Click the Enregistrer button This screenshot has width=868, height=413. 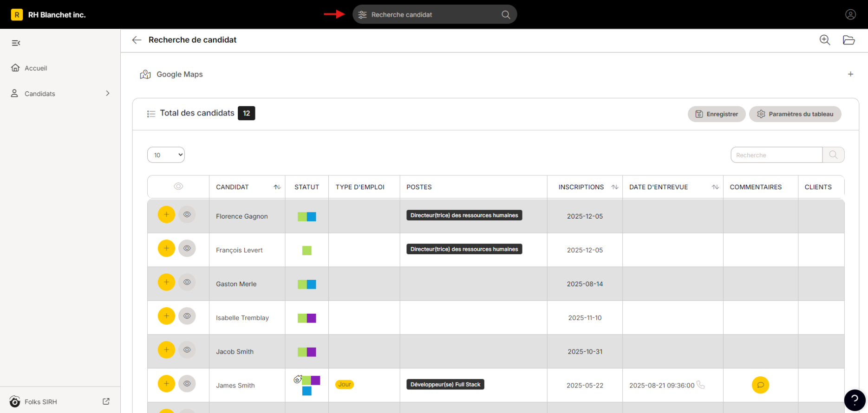[717, 114]
